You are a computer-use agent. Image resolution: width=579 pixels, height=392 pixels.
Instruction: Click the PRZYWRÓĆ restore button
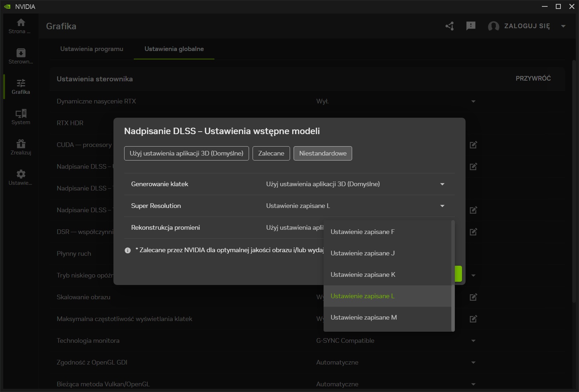point(533,78)
